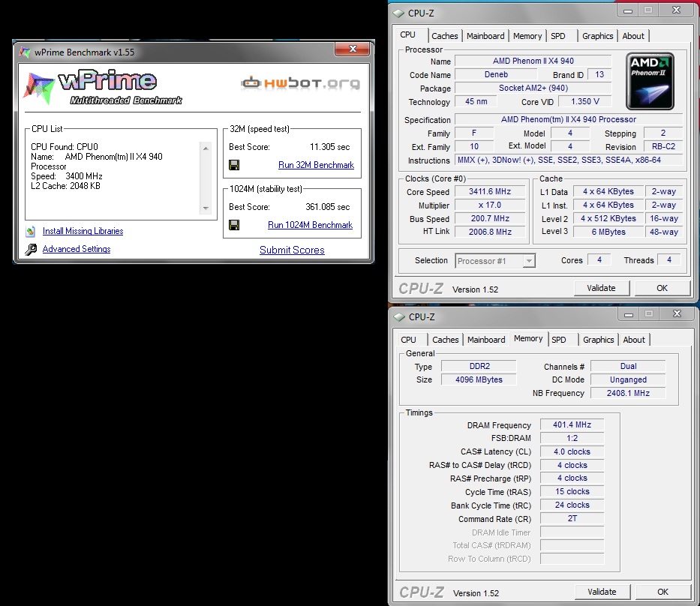Close the lower CPU-Z window
700x606 pixels.
(x=677, y=314)
